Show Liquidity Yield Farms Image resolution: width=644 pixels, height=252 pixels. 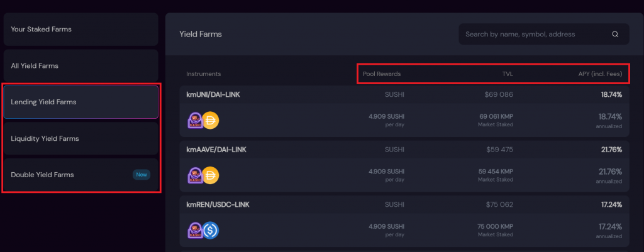(80, 138)
